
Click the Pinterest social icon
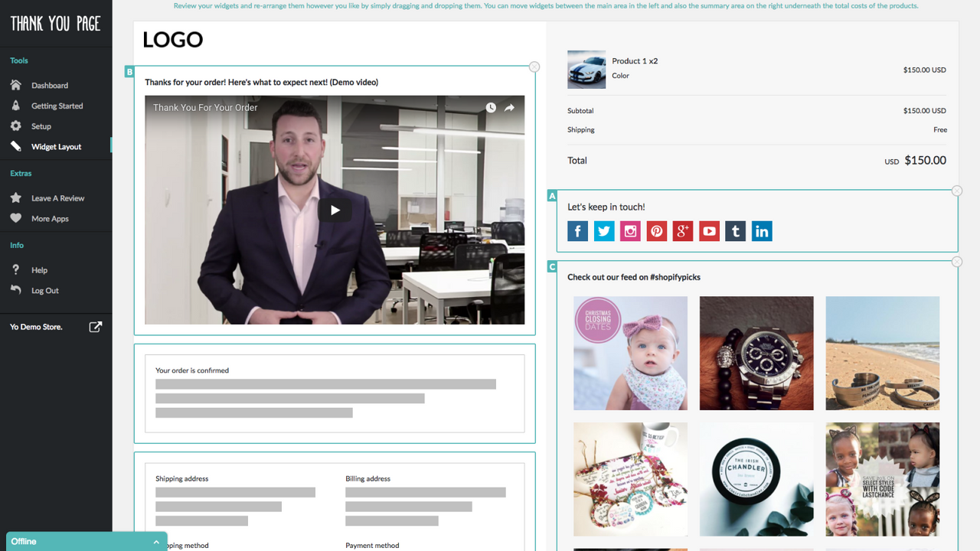[x=656, y=230]
